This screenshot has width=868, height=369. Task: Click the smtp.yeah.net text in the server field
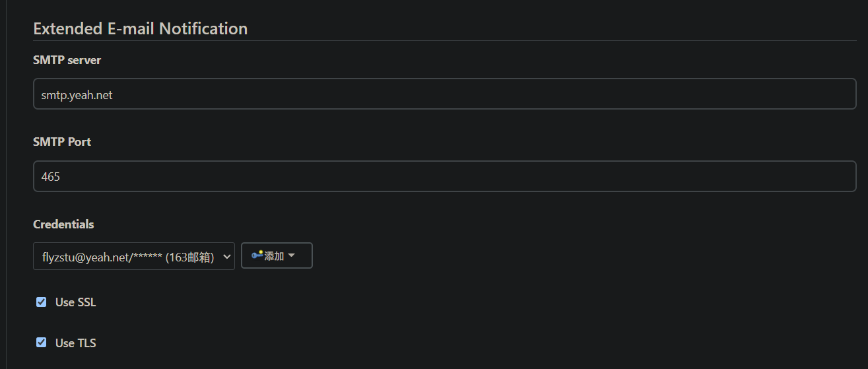77,95
